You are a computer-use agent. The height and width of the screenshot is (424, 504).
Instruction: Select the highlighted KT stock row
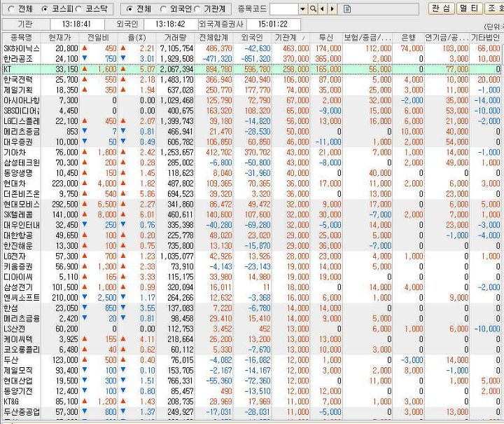point(252,69)
